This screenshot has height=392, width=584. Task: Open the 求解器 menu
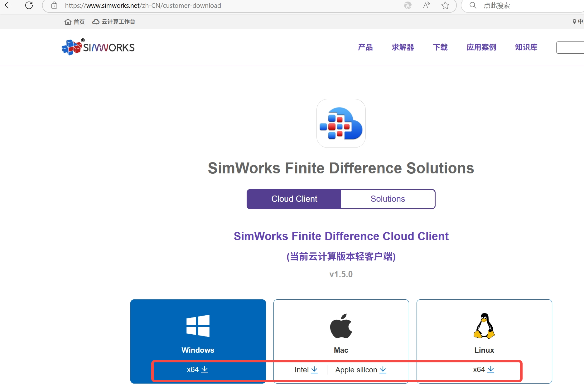pos(403,47)
